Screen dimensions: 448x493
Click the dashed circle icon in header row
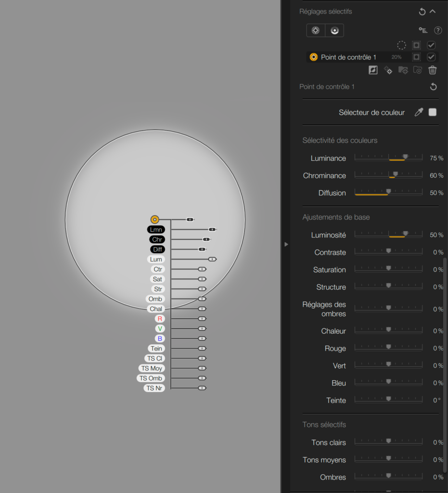point(401,45)
